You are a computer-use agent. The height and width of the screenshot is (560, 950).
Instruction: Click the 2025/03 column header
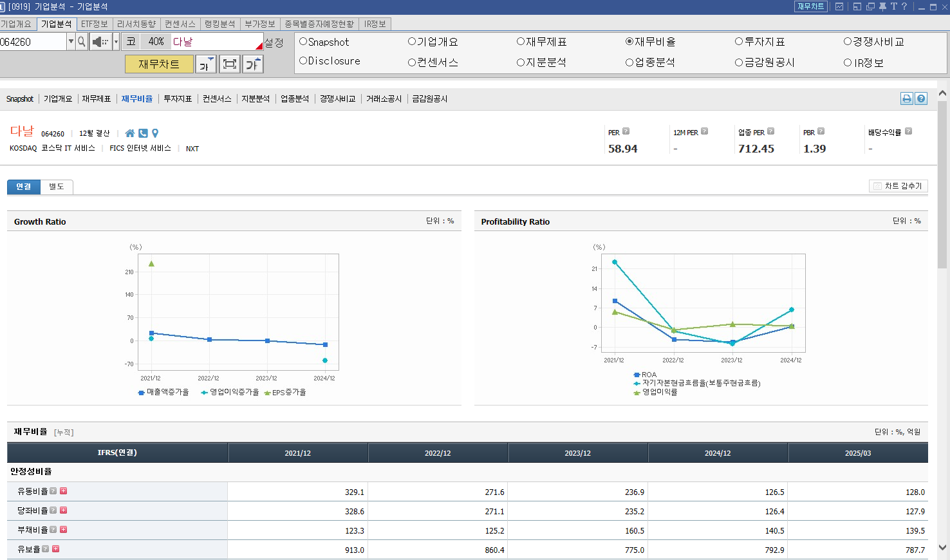858,453
